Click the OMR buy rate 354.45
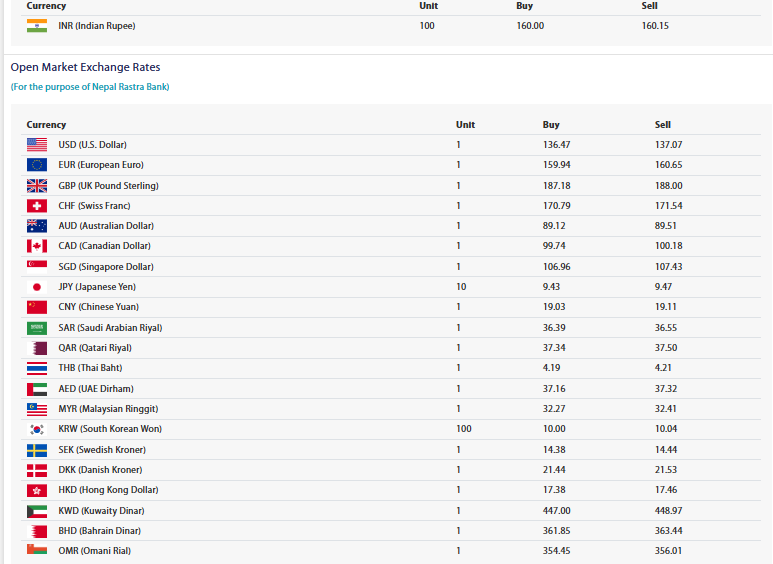Image resolution: width=773 pixels, height=564 pixels. click(x=556, y=551)
